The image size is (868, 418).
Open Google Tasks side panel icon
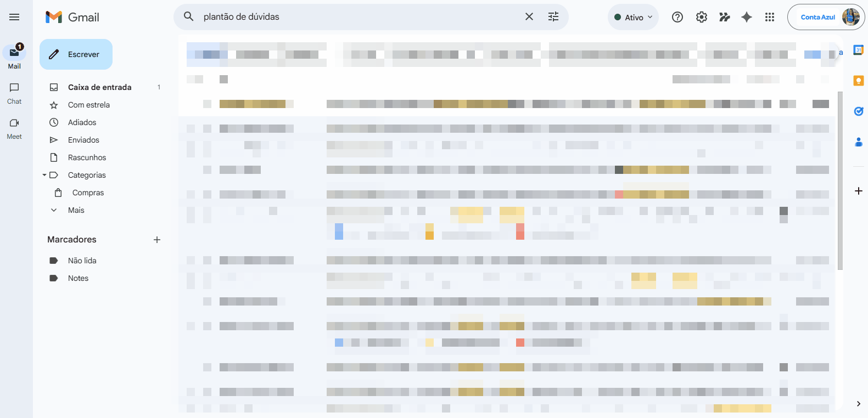coord(859,111)
